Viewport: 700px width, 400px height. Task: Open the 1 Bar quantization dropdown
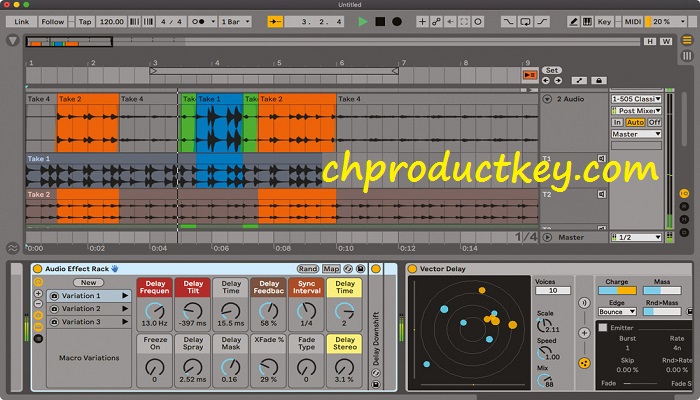[236, 21]
